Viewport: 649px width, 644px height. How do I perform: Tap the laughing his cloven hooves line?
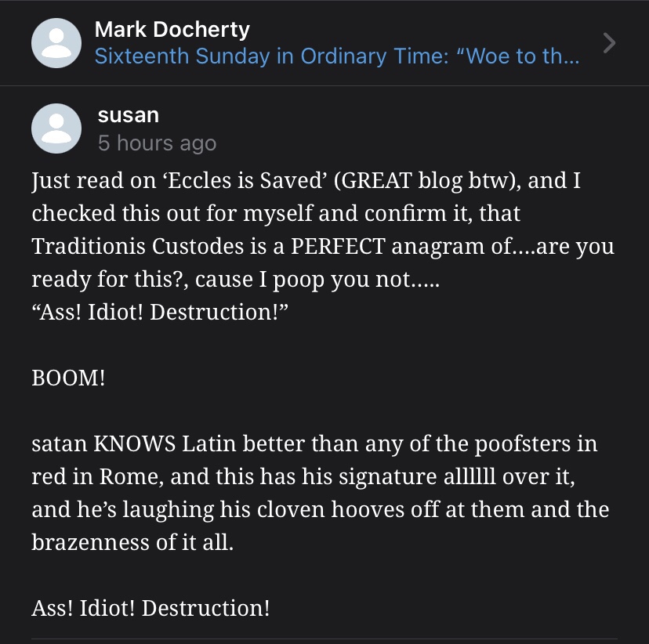pos(321,509)
